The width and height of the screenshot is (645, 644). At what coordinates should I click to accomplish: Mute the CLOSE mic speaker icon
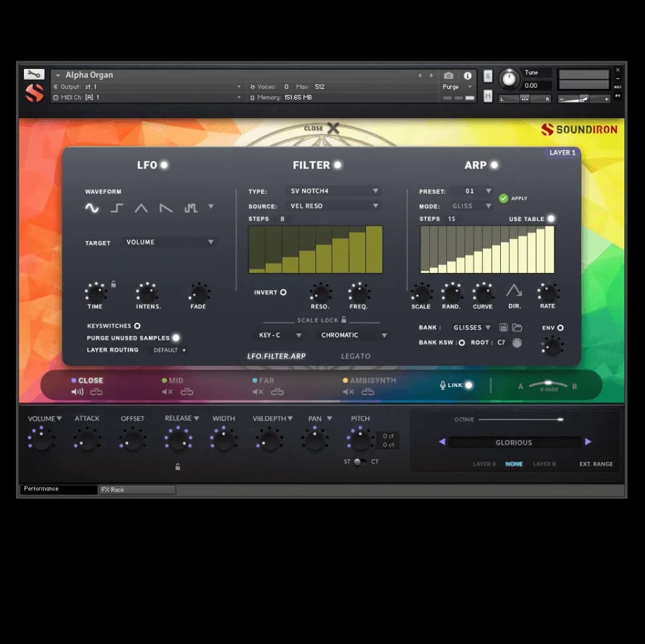coord(78,392)
